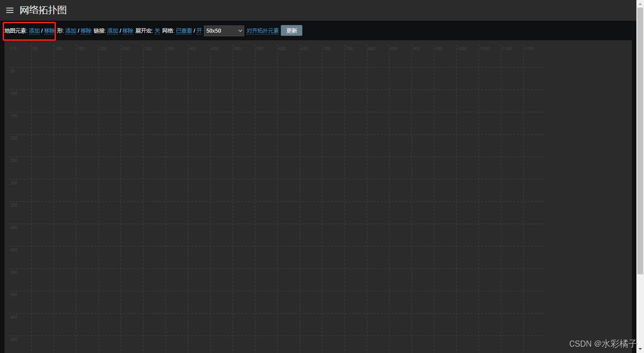
Task: Toggle 展开宏 setting showing 关
Action: pyautogui.click(x=157, y=31)
